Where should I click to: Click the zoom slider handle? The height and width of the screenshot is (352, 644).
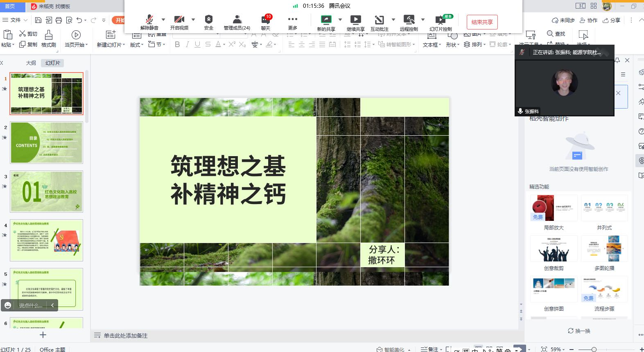[x=594, y=349]
